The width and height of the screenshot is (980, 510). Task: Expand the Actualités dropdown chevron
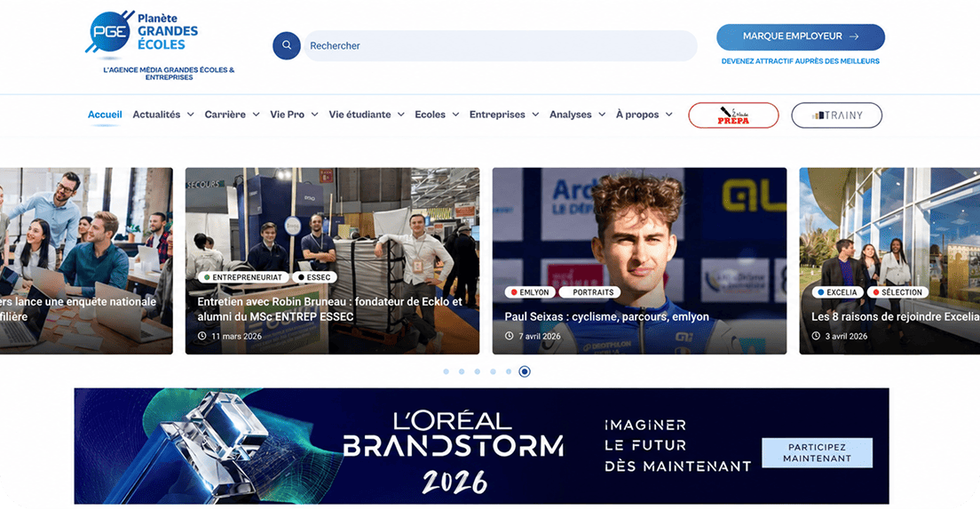pyautogui.click(x=191, y=115)
